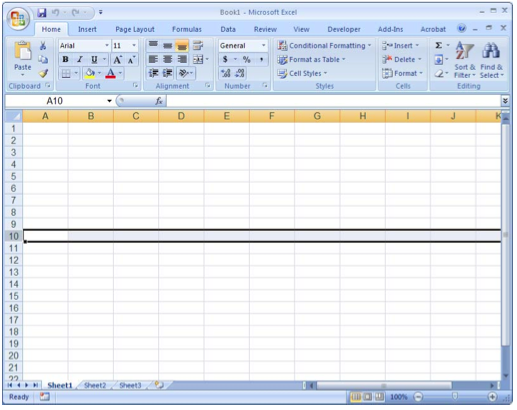This screenshot has height=410, width=517.
Task: Cut the selection with scissors icon
Action: (43, 46)
